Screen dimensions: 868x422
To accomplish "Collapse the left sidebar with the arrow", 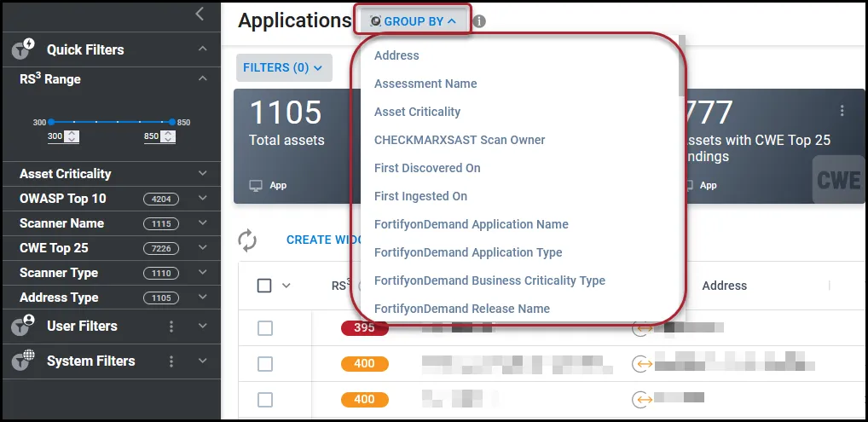I will pos(200,14).
